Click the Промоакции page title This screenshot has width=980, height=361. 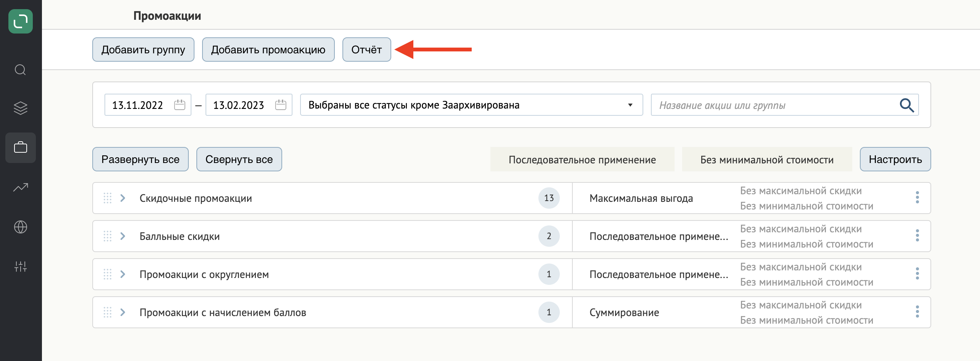(167, 16)
